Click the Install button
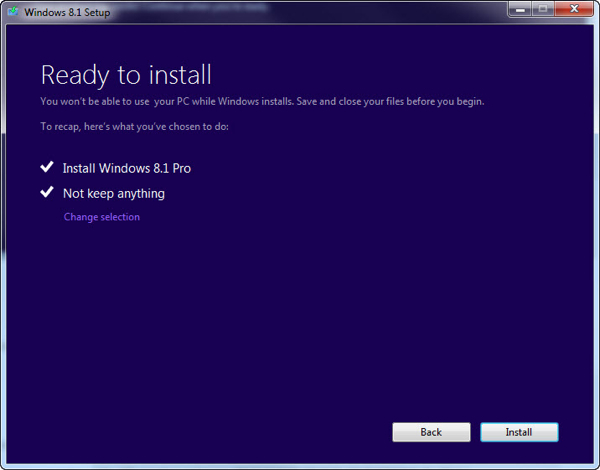The height and width of the screenshot is (470, 600). [519, 432]
